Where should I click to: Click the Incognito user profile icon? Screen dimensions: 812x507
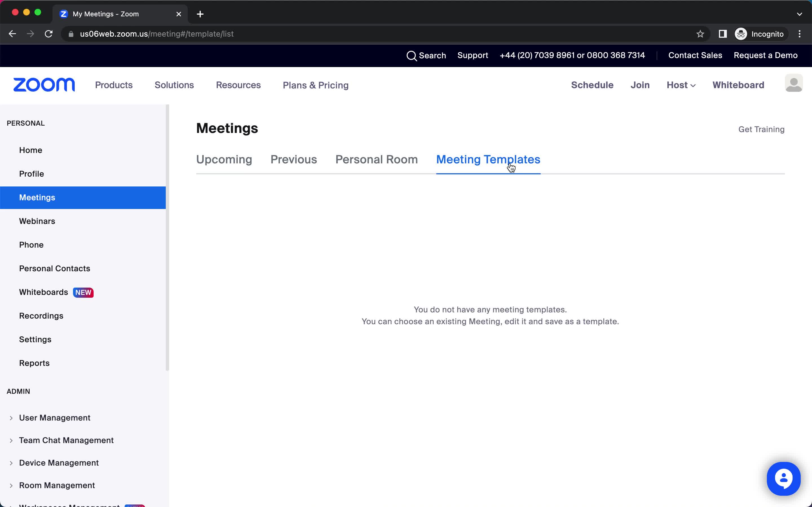tap(741, 34)
